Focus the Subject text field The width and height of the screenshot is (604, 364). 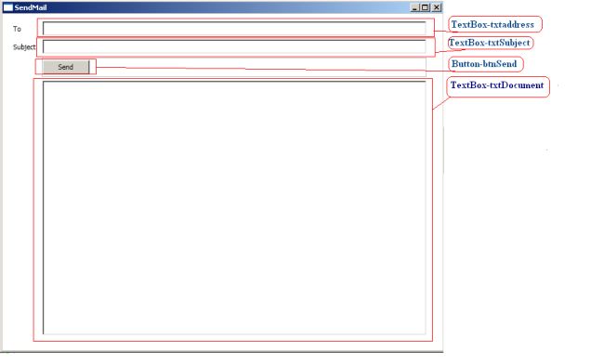[234, 46]
